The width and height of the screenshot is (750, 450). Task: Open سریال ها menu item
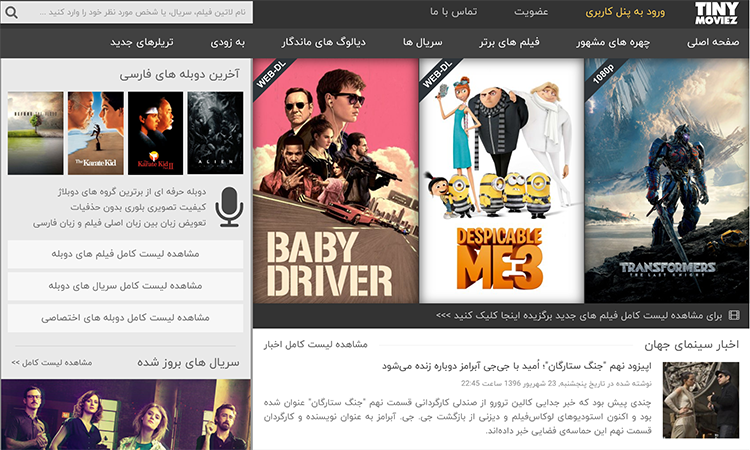pyautogui.click(x=423, y=42)
